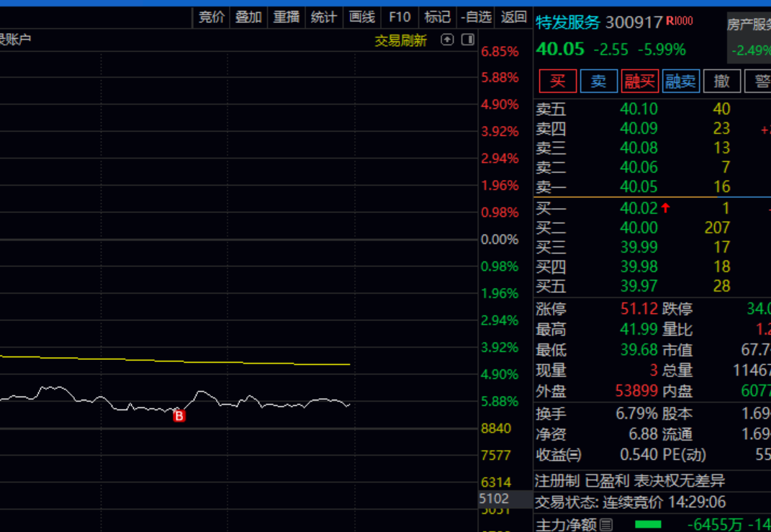The width and height of the screenshot is (771, 532).
Task: Click the 主力净额 label
Action: coord(566,525)
